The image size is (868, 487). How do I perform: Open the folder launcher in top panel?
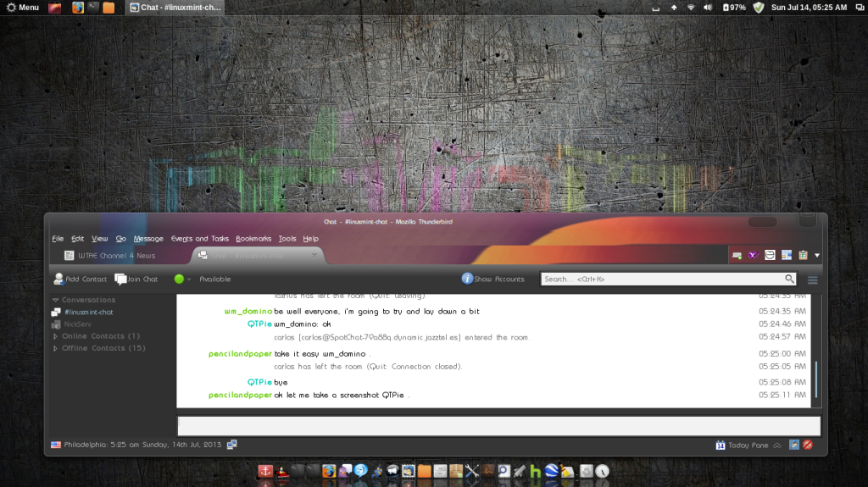[x=108, y=7]
